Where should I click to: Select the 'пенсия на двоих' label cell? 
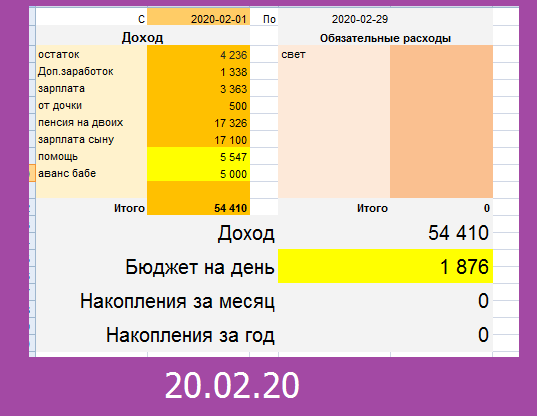[91, 122]
